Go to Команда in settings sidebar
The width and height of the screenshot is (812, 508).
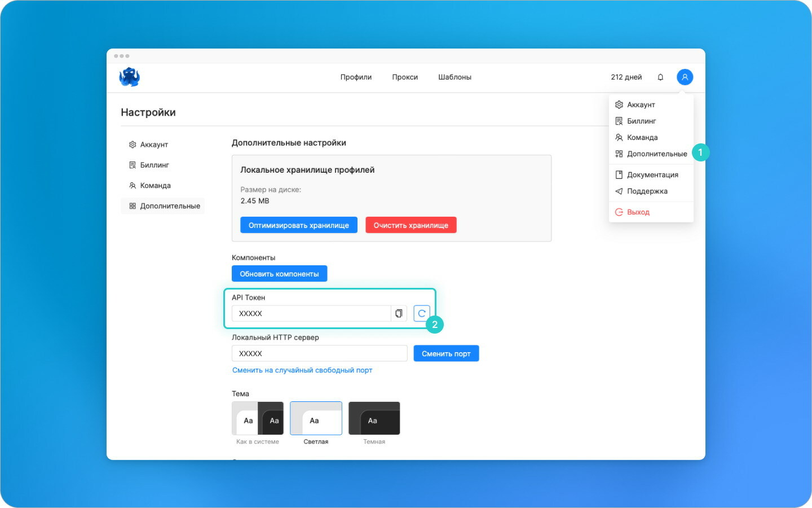click(162, 185)
